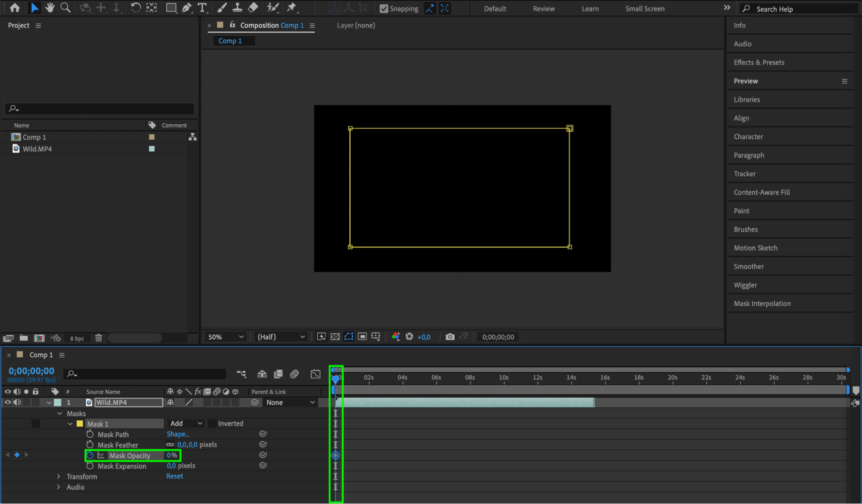The height and width of the screenshot is (504, 862).
Task: Enable the Inverted checkbox for Mask 1
Action: pos(213,423)
